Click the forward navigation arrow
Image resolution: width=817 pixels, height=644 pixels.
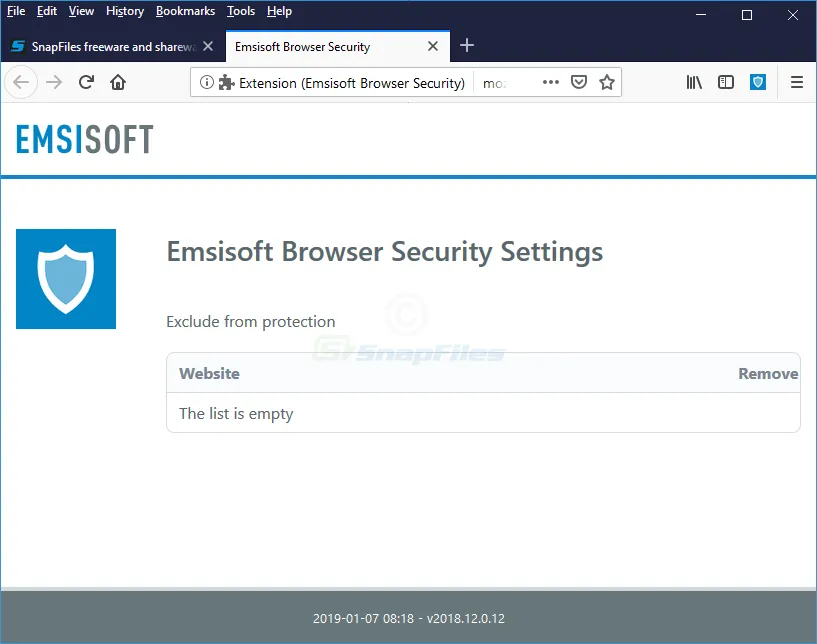(x=54, y=82)
